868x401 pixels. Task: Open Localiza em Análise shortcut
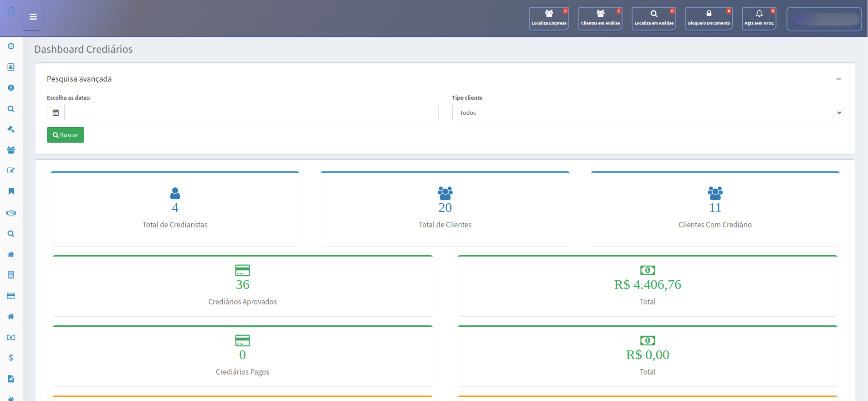(654, 19)
